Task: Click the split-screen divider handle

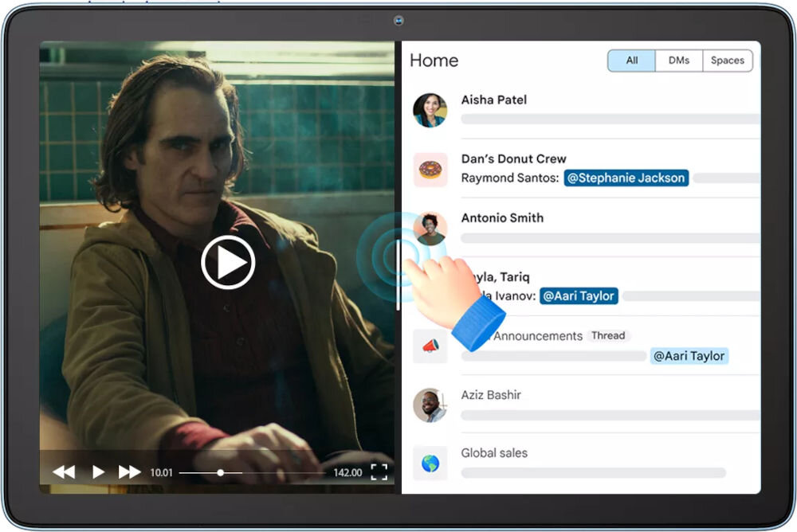Action: [x=398, y=275]
